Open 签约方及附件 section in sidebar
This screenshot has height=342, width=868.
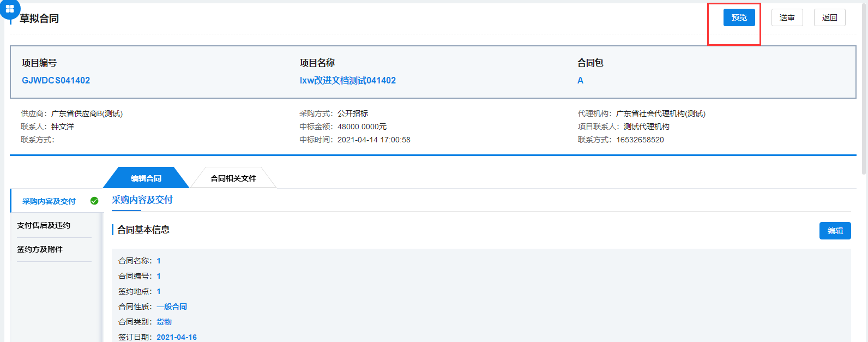(40, 249)
